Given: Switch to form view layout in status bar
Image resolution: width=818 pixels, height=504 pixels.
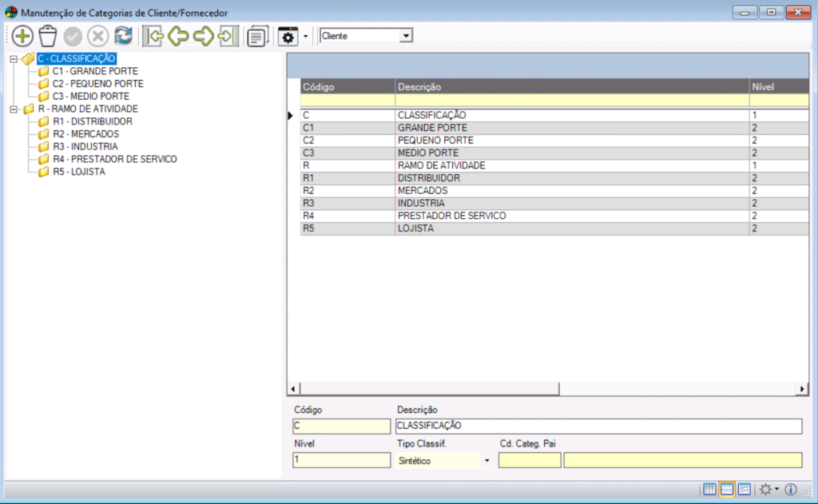Looking at the screenshot, I should point(744,489).
